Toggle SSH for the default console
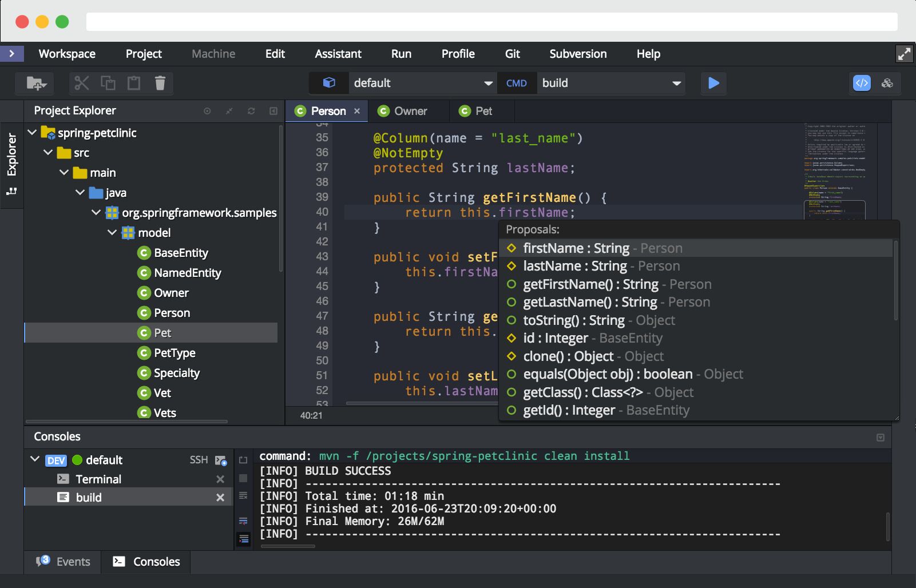 [x=199, y=459]
